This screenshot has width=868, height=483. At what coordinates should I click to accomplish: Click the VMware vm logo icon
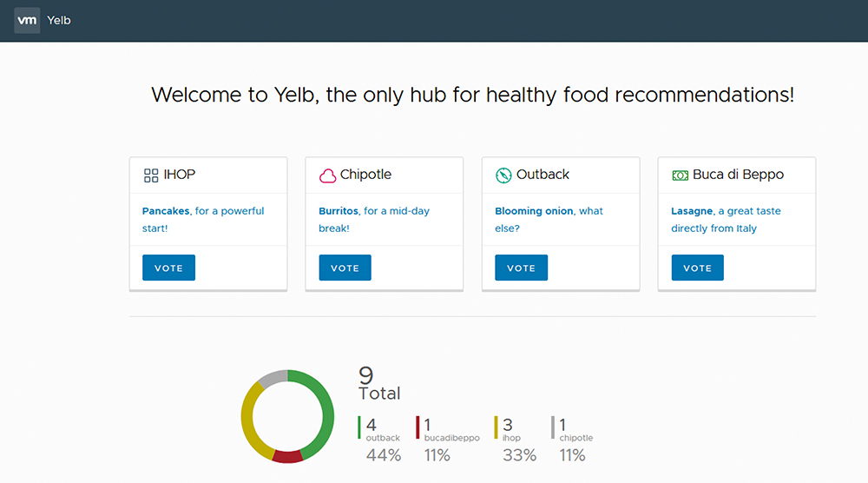click(27, 21)
